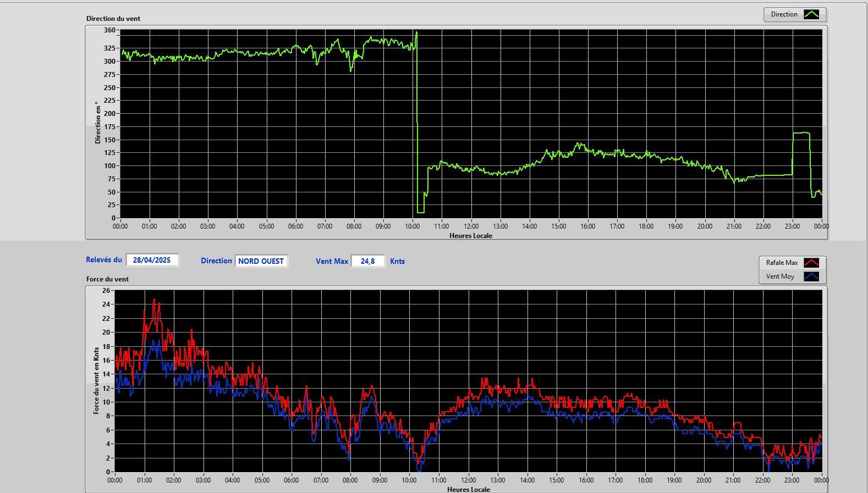Select the date field 28/04/2025

152,260
